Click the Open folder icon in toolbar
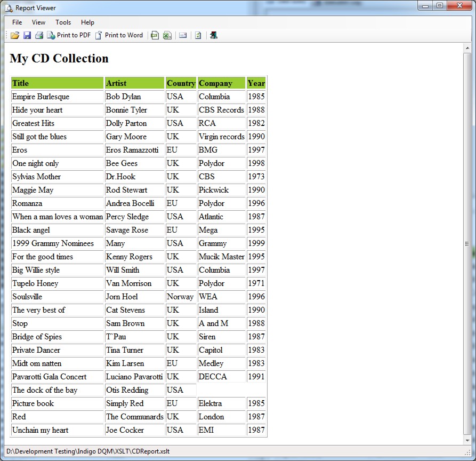Viewport: 476px width, 461px height. pyautogui.click(x=14, y=35)
